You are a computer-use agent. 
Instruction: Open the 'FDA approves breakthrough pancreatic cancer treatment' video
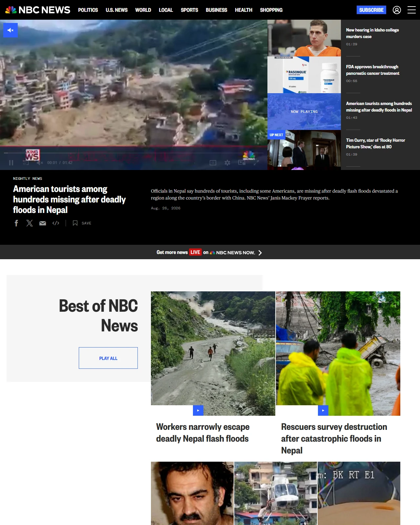point(372,70)
